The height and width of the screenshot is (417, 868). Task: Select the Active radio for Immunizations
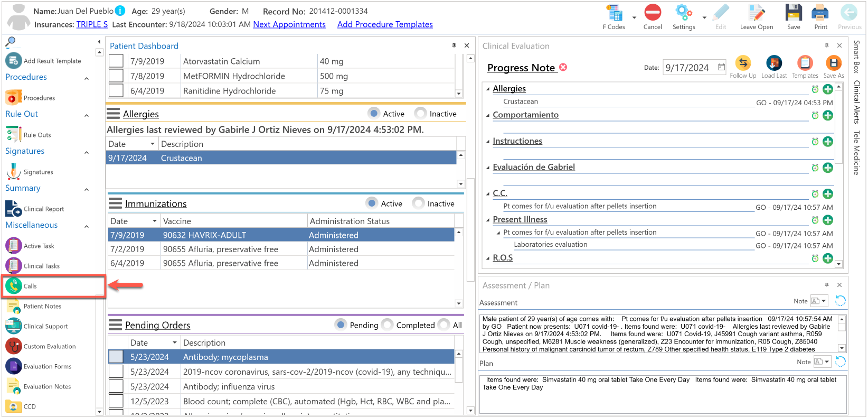tap(372, 203)
